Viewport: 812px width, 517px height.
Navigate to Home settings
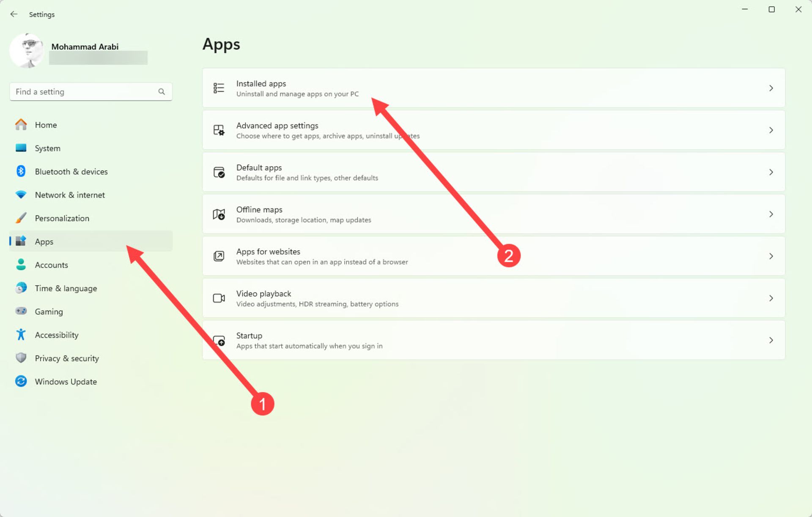coord(46,125)
